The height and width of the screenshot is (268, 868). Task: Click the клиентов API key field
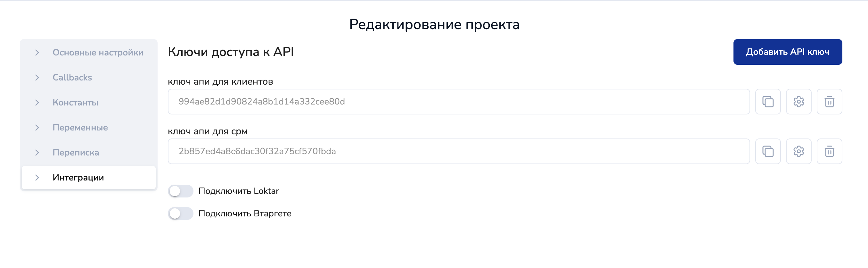pyautogui.click(x=458, y=102)
